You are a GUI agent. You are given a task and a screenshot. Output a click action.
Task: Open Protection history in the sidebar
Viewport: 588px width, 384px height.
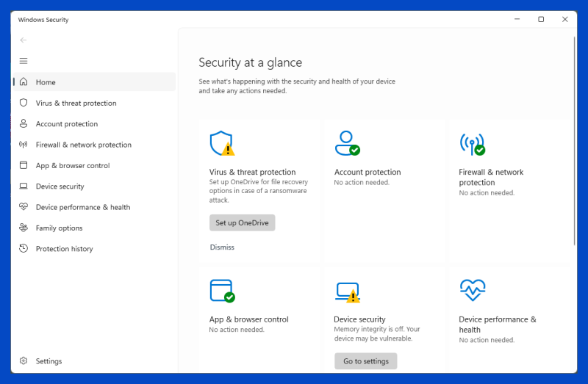pos(94,249)
